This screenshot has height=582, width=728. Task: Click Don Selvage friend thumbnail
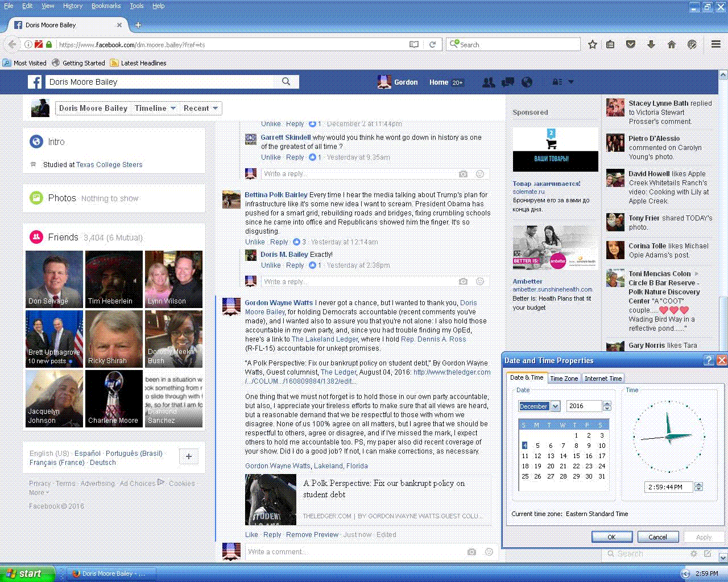[54, 279]
